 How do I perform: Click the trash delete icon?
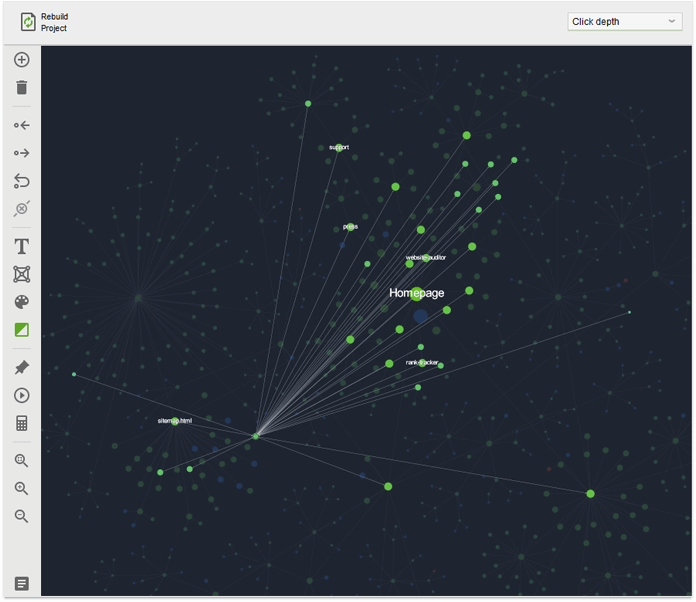(22, 88)
